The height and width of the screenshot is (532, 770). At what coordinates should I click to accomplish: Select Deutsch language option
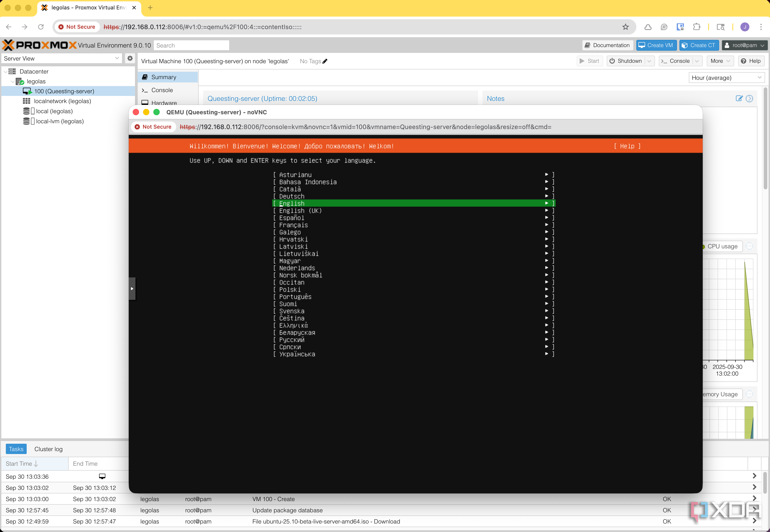click(413, 196)
